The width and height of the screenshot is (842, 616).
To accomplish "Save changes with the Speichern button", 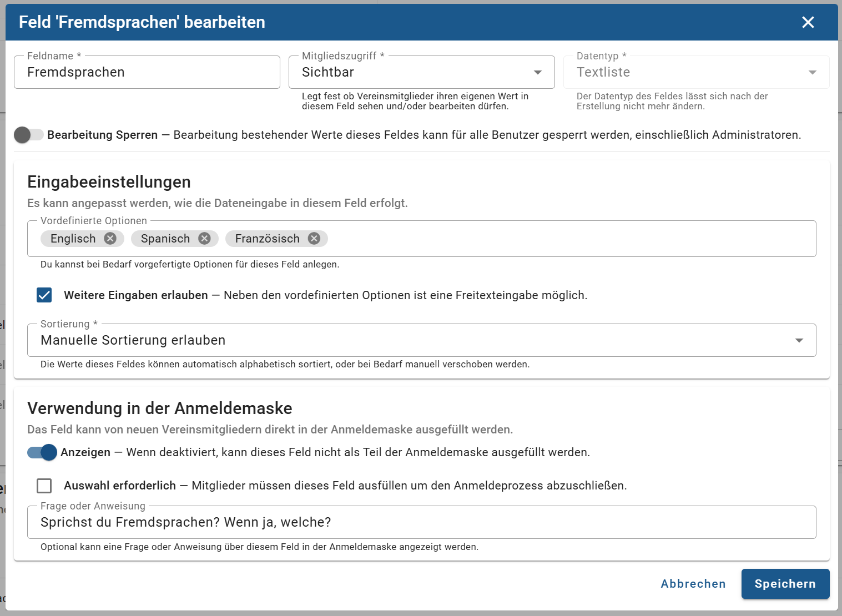I will [x=785, y=584].
